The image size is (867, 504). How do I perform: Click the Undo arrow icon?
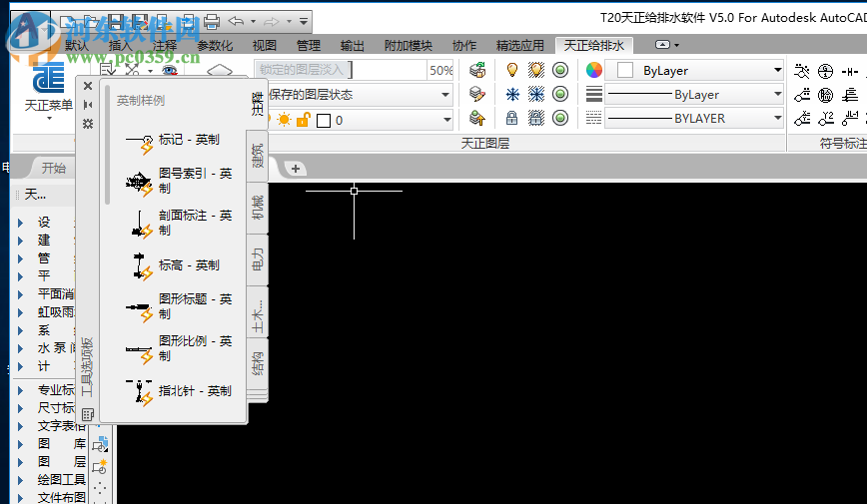coord(236,22)
